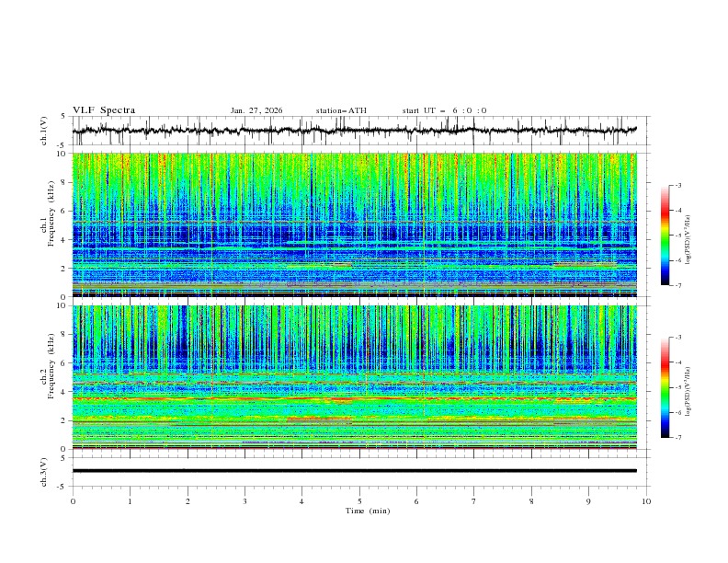Click the "8" kHz tick of ch.1 spectrogram
This screenshot has width=728, height=563.
(64, 182)
